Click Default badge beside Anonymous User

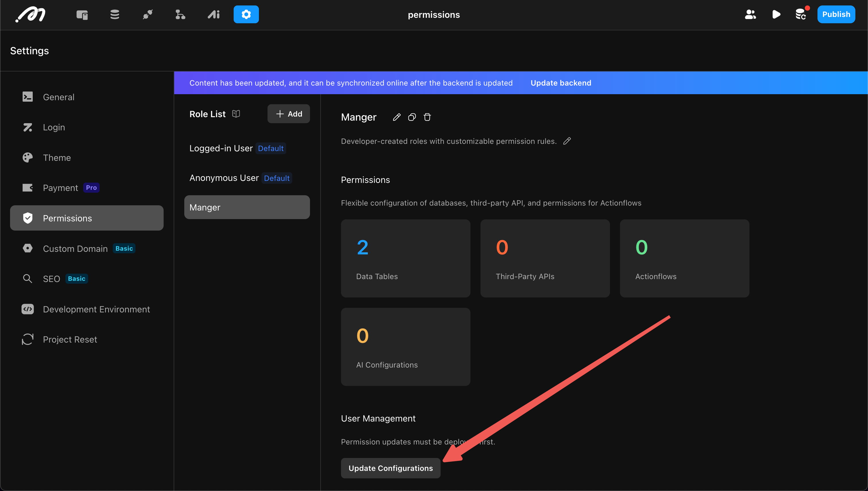tap(277, 178)
